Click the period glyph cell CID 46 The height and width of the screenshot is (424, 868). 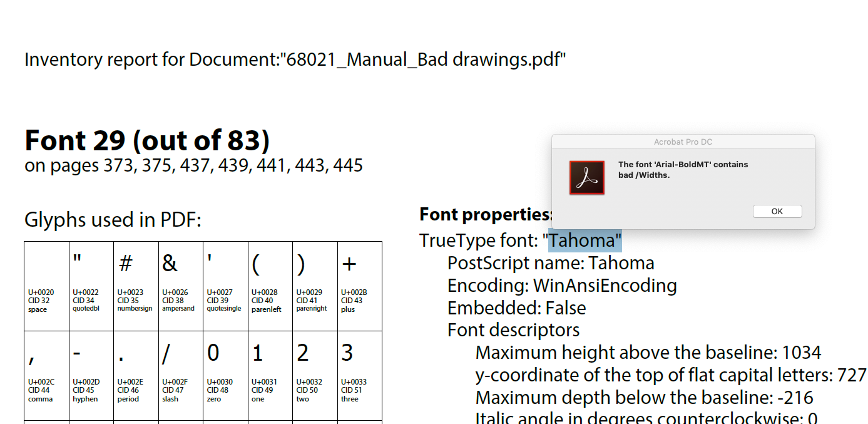point(136,376)
